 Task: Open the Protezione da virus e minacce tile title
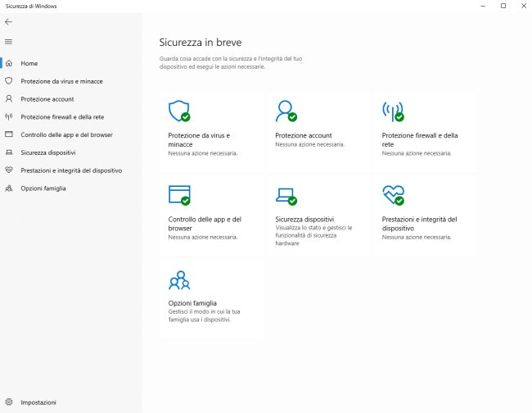199,139
